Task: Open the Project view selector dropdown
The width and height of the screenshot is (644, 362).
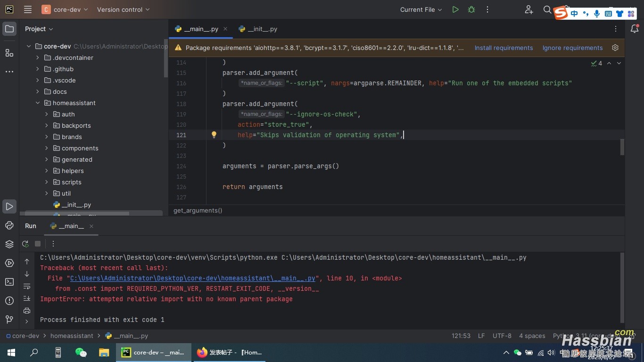Action: [x=39, y=29]
